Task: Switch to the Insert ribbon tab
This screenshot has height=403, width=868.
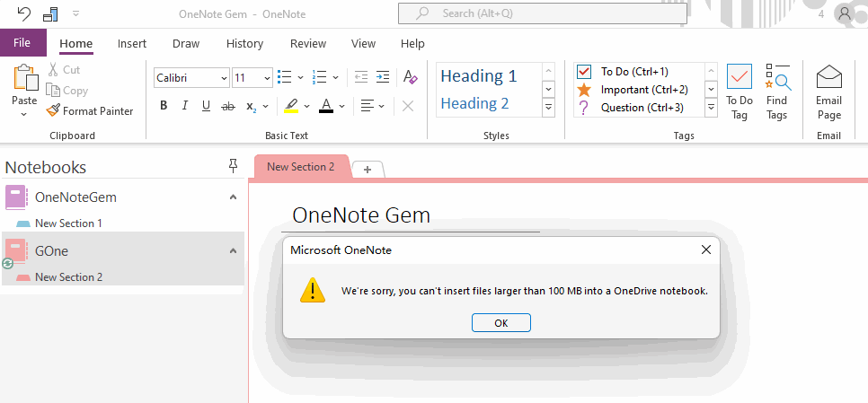Action: click(x=132, y=44)
